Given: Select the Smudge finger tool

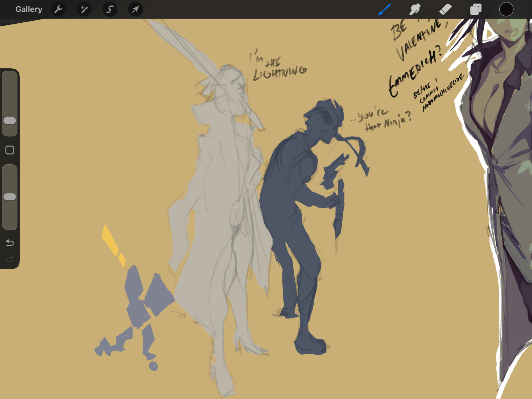Looking at the screenshot, I should [x=414, y=9].
